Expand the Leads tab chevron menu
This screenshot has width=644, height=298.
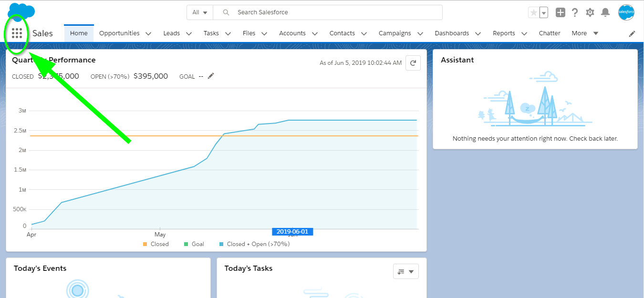[x=189, y=33]
